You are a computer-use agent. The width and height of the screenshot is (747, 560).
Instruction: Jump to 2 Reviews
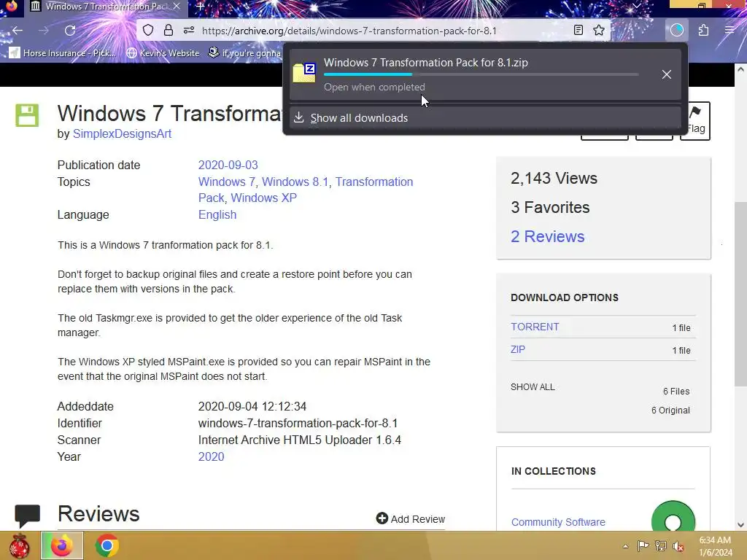547,236
